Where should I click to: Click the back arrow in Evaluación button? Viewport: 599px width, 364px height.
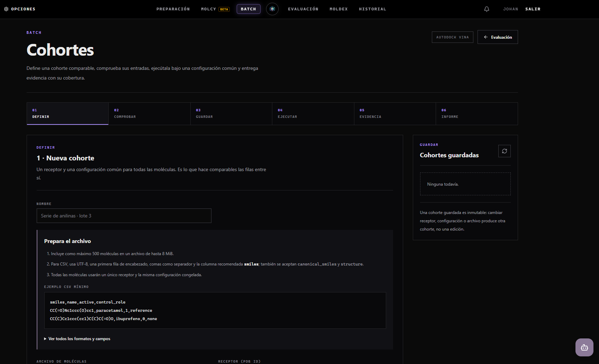pos(486,37)
